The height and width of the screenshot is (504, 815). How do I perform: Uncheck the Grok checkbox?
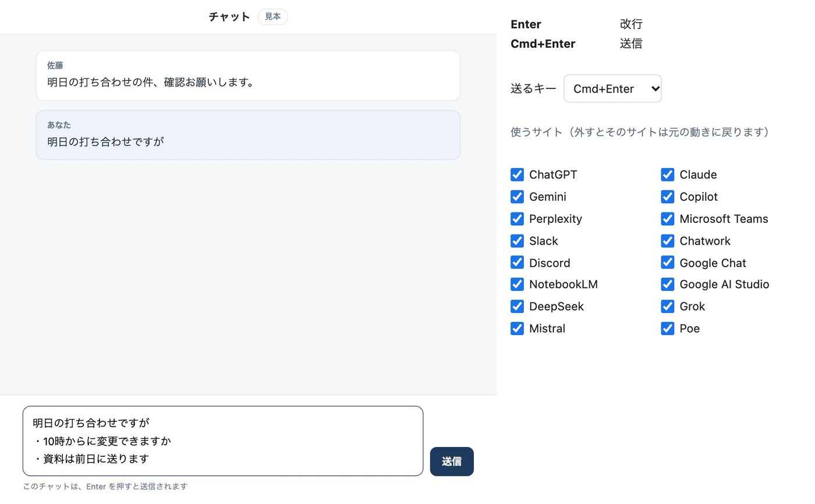pos(668,306)
